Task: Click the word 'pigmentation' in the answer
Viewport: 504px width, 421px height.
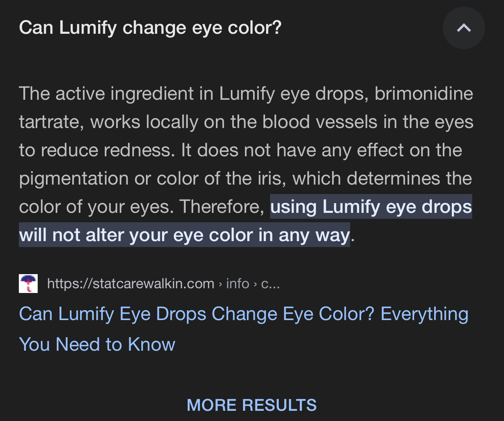Action: pos(74,179)
